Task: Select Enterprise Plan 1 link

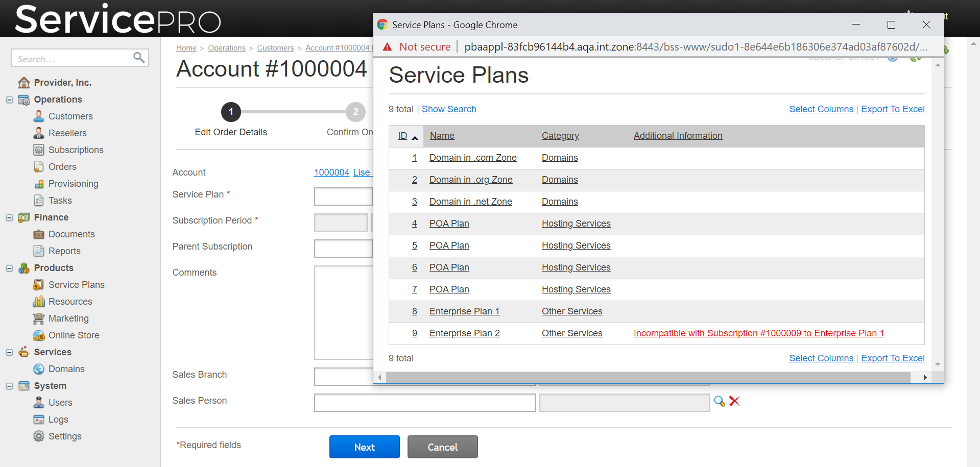Action: [464, 311]
